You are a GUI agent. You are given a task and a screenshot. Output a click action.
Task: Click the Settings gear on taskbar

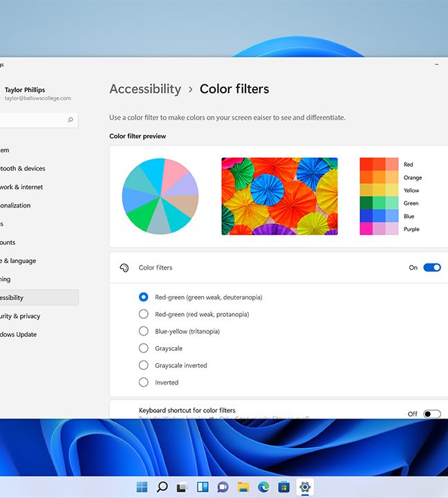[x=305, y=486]
